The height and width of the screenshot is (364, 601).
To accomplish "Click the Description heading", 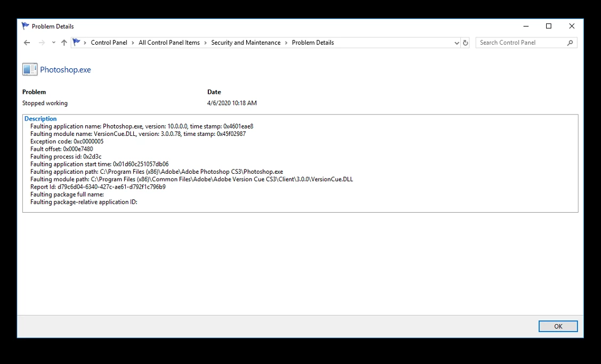I will pos(40,119).
